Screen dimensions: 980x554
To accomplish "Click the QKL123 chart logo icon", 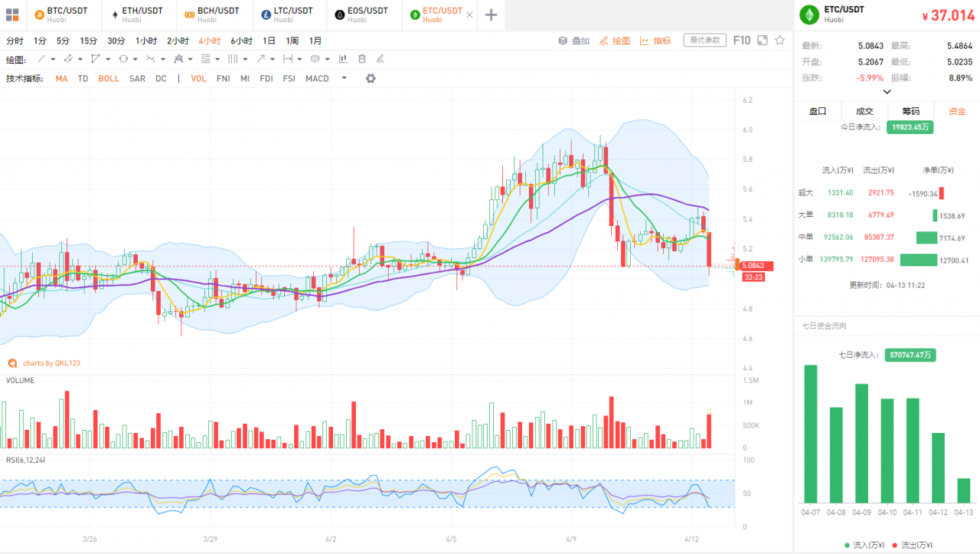I will pos(12,362).
